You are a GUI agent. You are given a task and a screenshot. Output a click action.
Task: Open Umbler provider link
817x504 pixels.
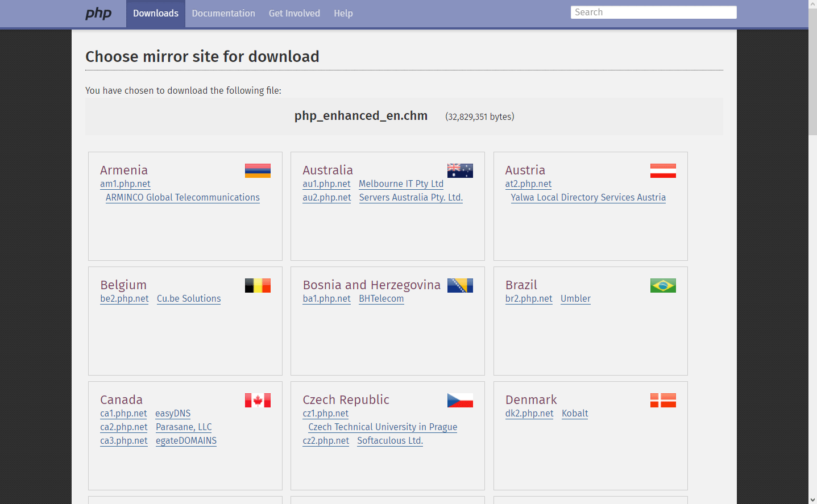pyautogui.click(x=575, y=299)
